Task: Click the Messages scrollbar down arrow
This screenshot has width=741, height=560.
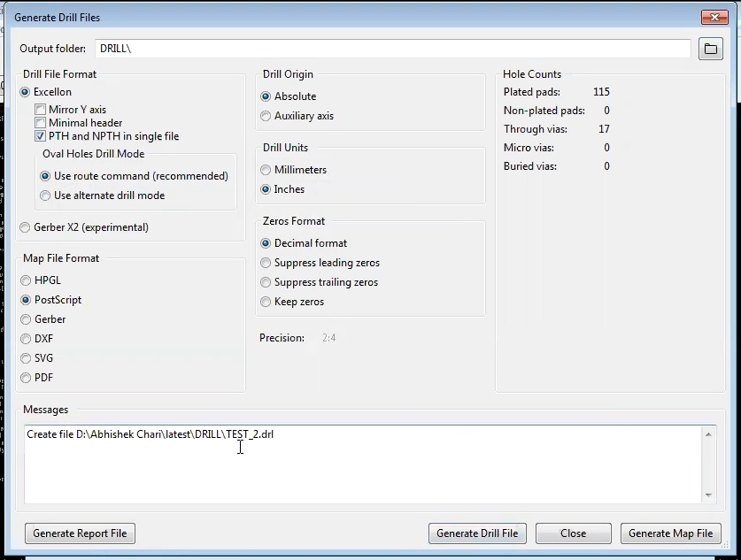Action: (x=708, y=495)
